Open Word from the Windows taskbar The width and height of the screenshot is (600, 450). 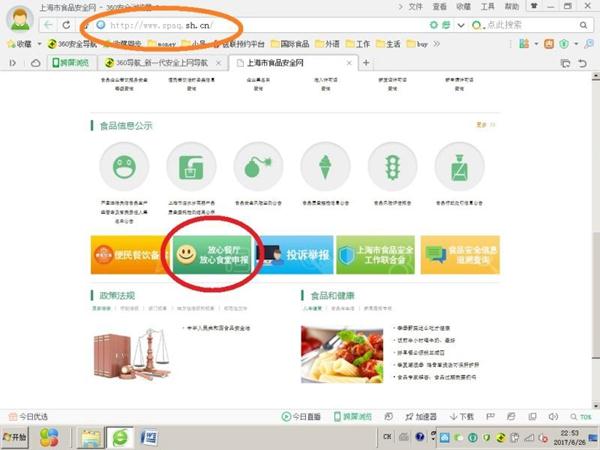tap(149, 437)
